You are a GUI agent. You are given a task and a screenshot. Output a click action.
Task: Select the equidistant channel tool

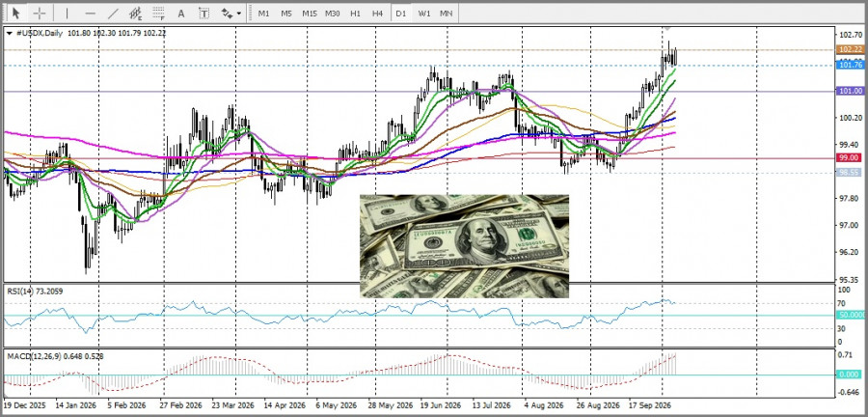click(136, 14)
